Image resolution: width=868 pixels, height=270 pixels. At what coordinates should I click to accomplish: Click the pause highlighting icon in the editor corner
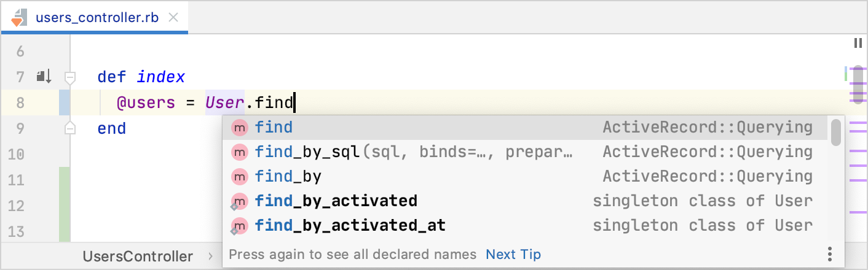point(858,43)
